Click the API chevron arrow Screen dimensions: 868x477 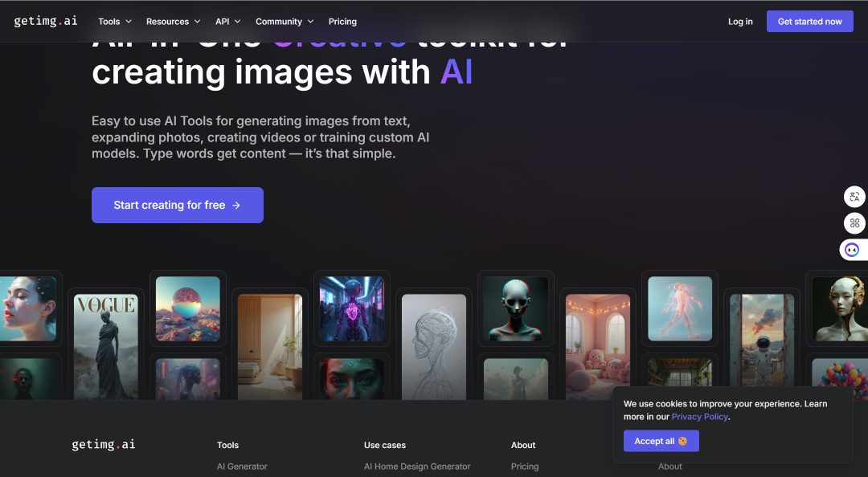pyautogui.click(x=237, y=22)
